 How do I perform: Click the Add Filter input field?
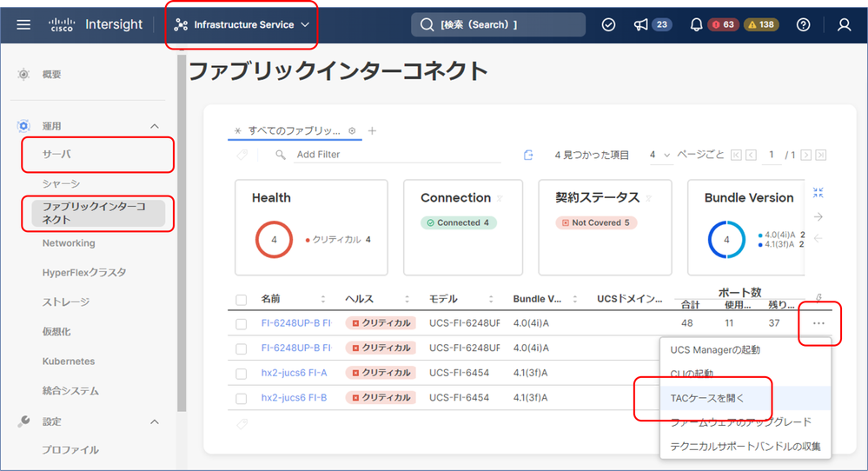[x=397, y=155]
